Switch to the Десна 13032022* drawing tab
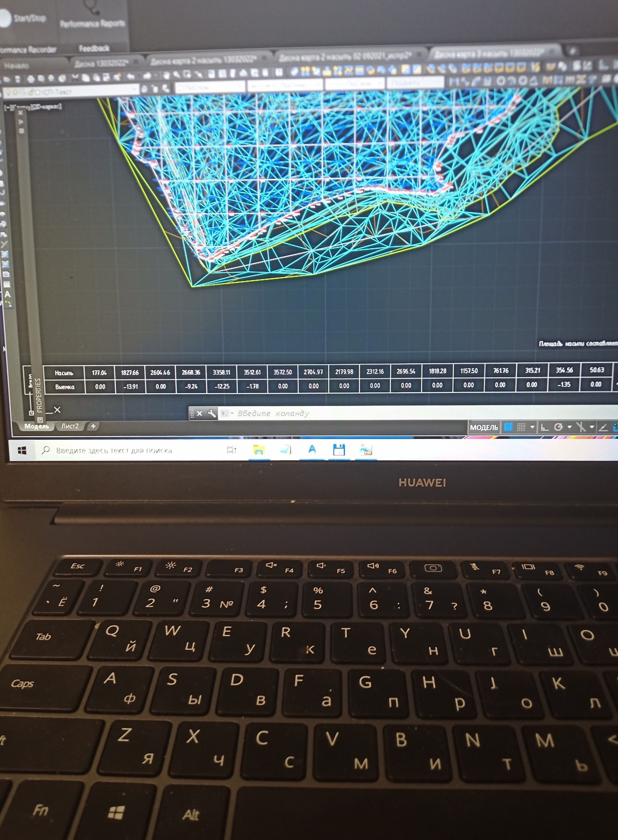The image size is (618, 840). click(101, 63)
